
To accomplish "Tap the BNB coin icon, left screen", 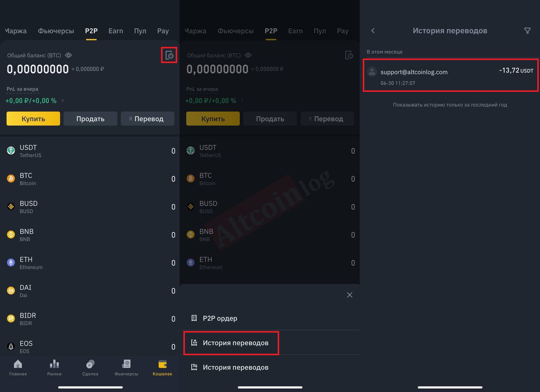I will coord(11,235).
